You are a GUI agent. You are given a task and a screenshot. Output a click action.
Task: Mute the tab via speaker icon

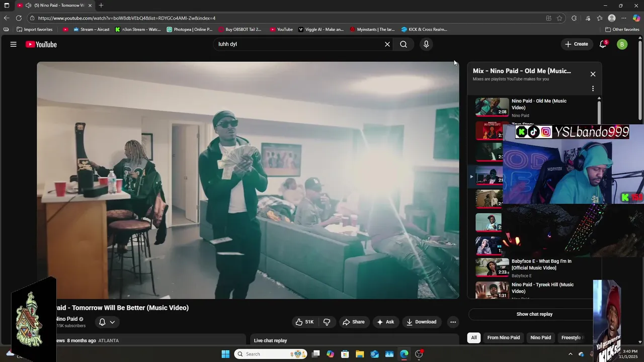click(28, 6)
